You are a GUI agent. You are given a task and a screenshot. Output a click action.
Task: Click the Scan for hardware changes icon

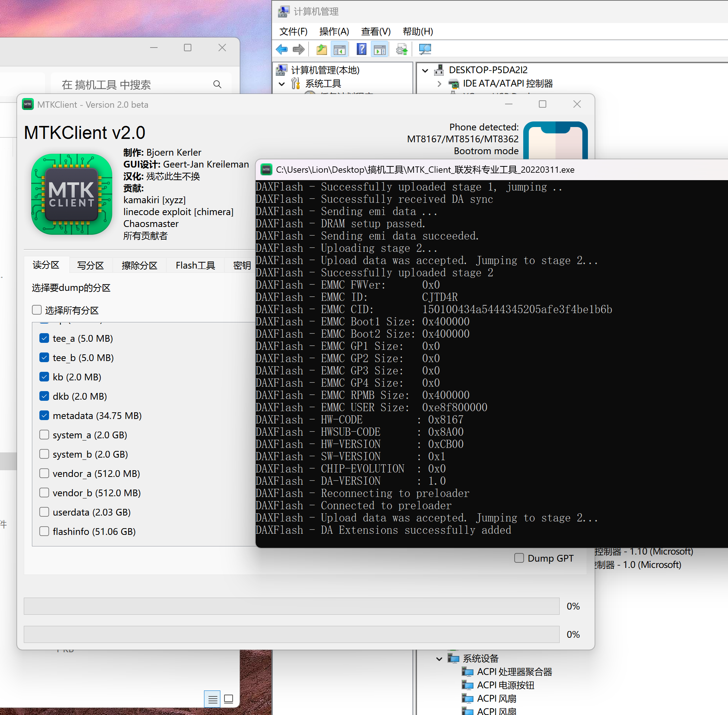(x=425, y=49)
